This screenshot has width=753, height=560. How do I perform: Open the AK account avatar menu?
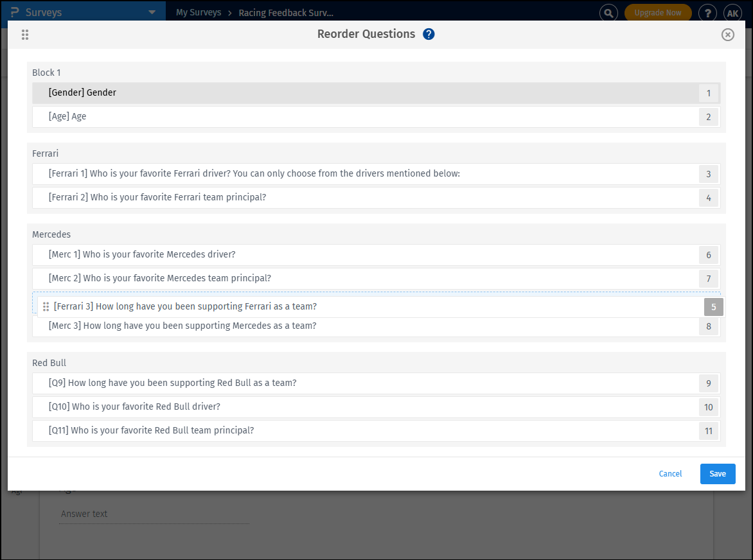tap(732, 12)
